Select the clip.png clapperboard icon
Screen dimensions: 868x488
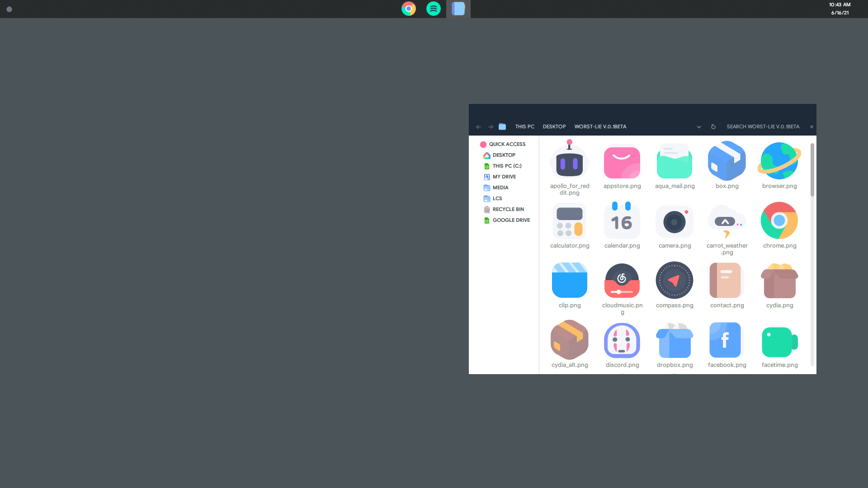[570, 280]
